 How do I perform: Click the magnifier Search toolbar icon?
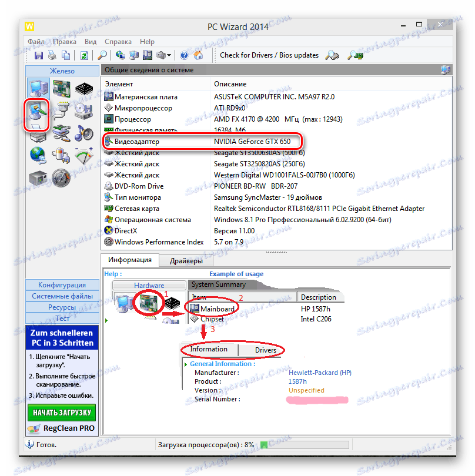[102, 55]
